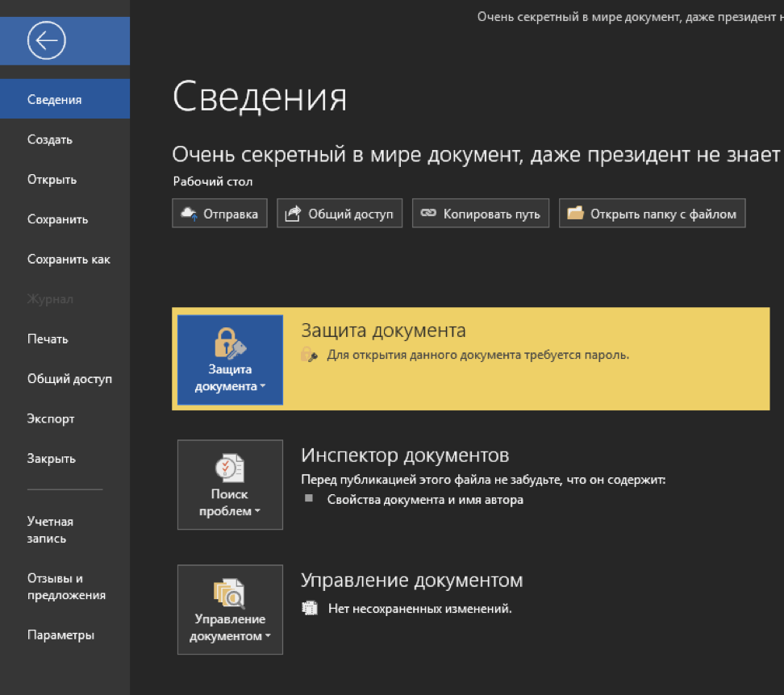This screenshot has height=695, width=784.
Task: Click the chain link icon on Копировать путь
Action: click(428, 213)
